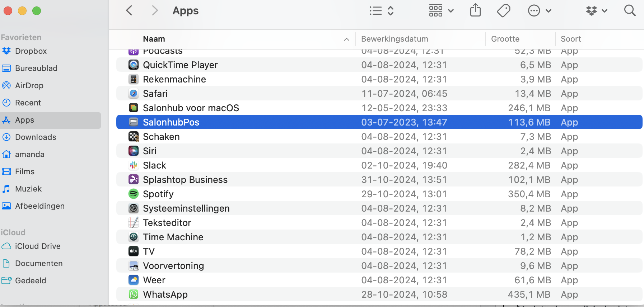Open the Share toolbar button
The height and width of the screenshot is (307, 644).
pos(475,10)
